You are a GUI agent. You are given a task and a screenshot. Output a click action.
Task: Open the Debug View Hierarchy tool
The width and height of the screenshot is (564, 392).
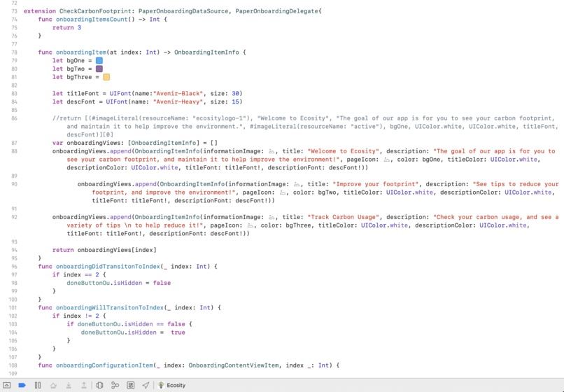click(99, 385)
